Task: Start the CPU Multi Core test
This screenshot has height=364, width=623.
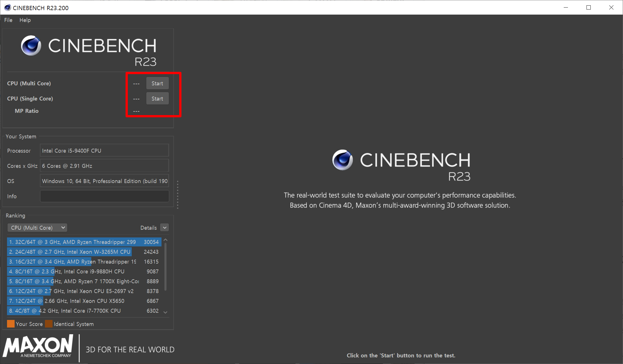Action: [157, 83]
